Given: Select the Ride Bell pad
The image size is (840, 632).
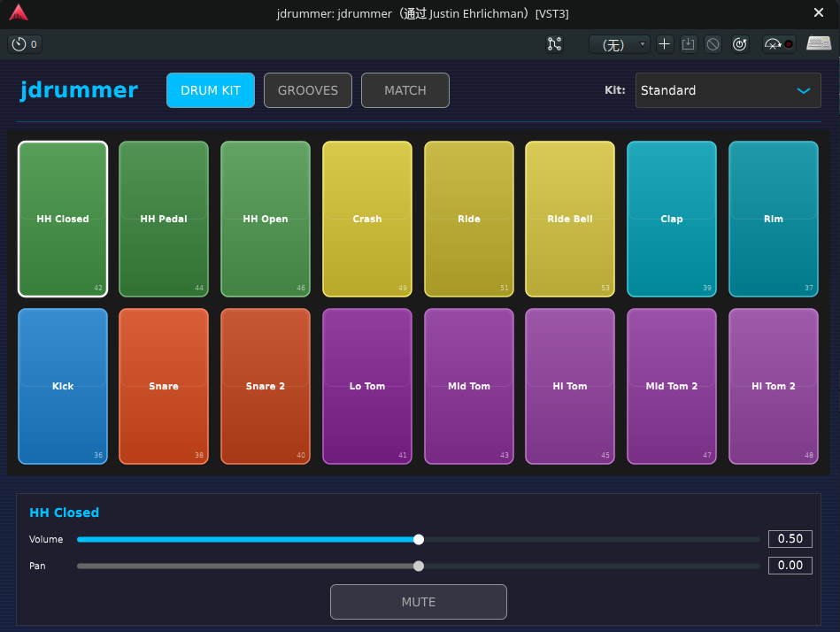Looking at the screenshot, I should pos(570,219).
